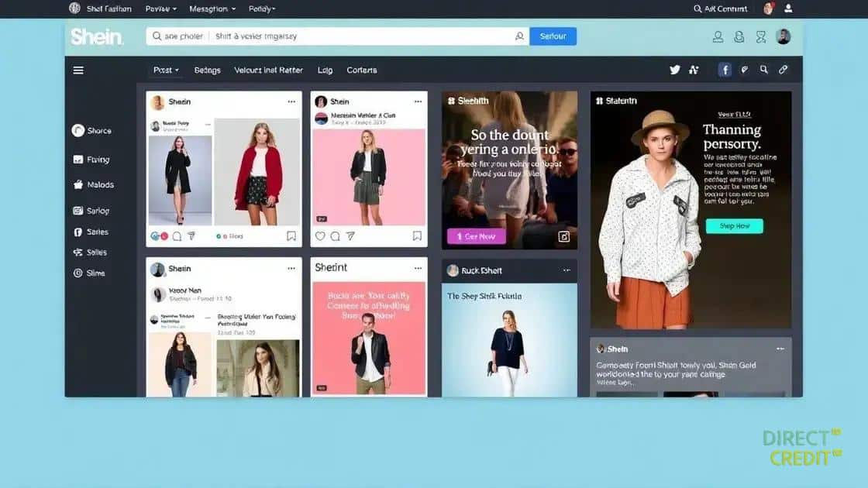Image resolution: width=868 pixels, height=488 pixels.
Task: Share the red cardigan post
Action: point(191,236)
